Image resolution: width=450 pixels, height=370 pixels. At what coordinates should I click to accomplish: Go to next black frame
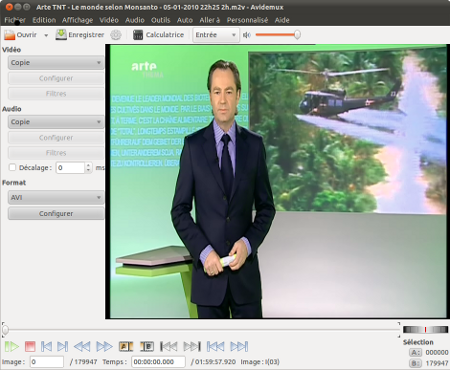(x=192, y=347)
